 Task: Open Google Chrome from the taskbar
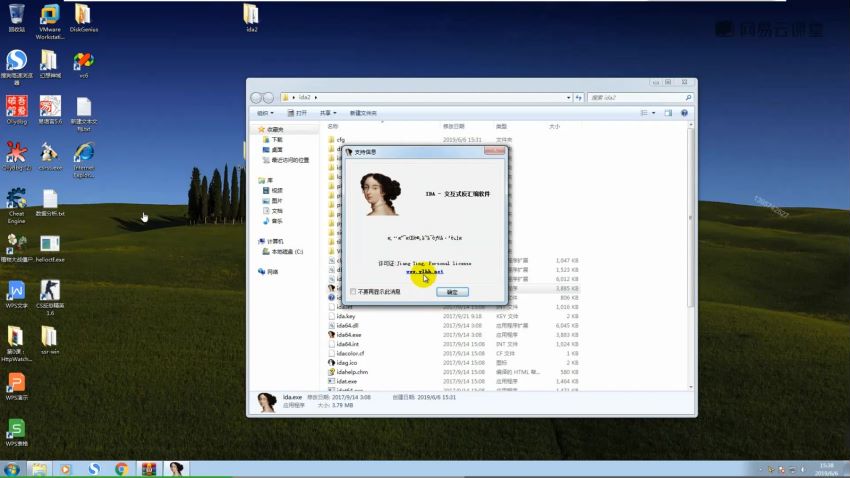point(121,469)
